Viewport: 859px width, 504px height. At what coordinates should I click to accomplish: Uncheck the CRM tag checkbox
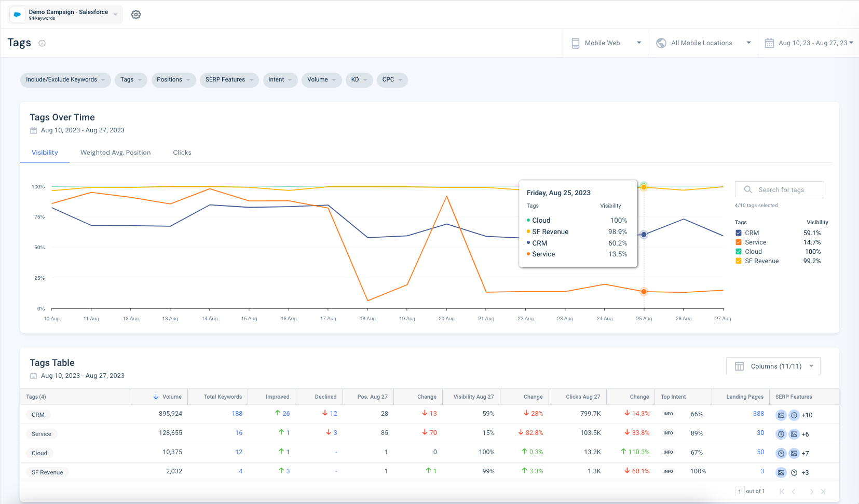pos(739,233)
